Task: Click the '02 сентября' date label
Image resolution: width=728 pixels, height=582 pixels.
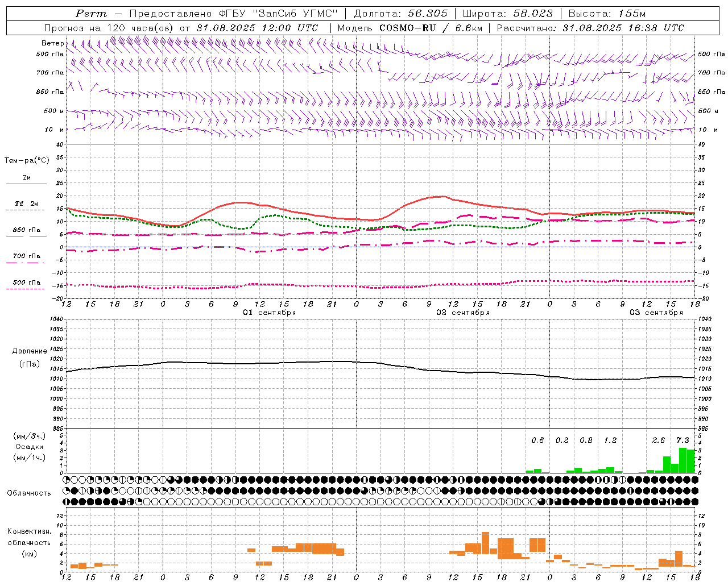Action: [463, 313]
